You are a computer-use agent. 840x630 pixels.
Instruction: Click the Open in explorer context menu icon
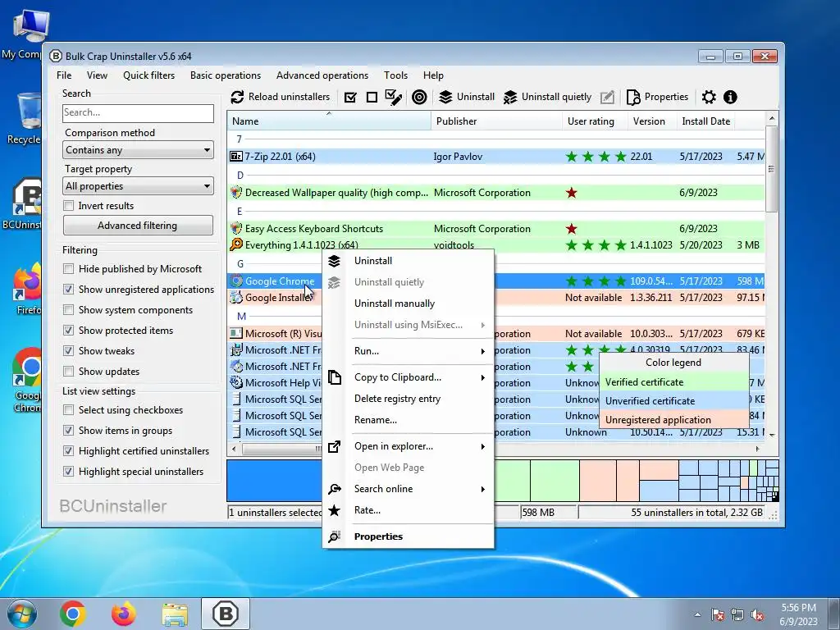pos(335,446)
